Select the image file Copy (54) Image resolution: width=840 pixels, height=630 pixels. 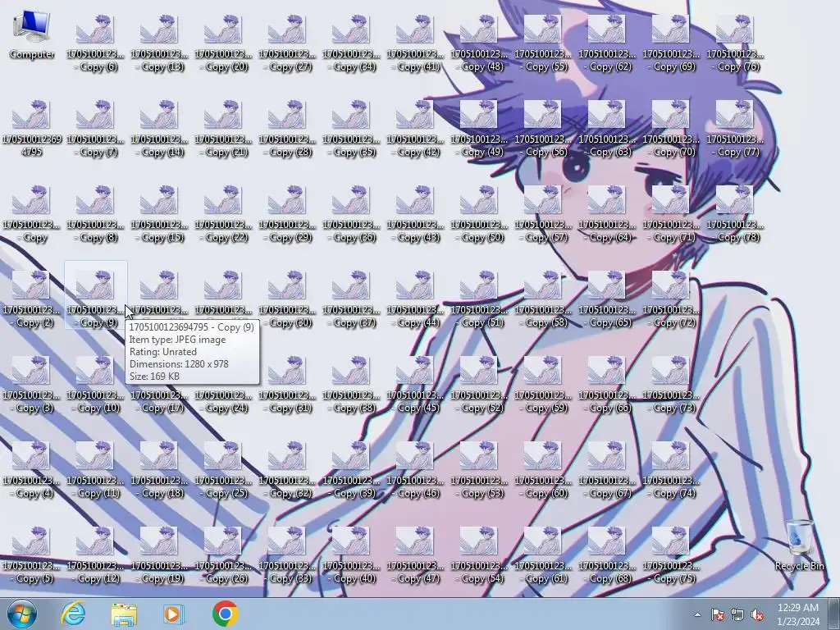[479, 555]
